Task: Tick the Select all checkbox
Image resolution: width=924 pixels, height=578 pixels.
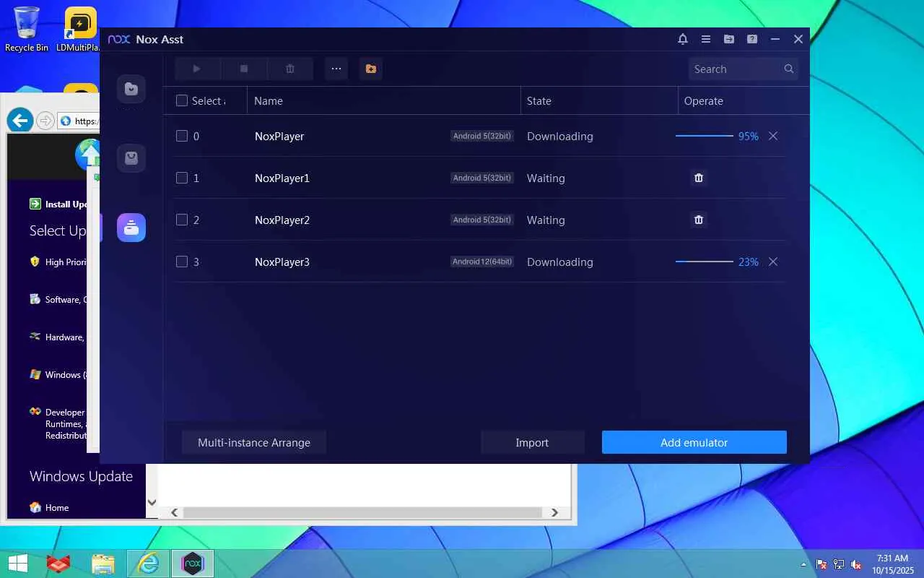Action: point(182,101)
